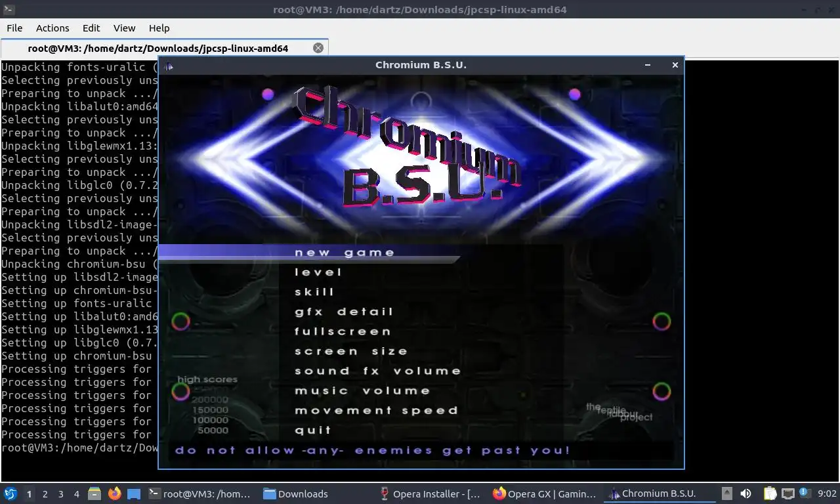840x504 pixels.
Task: Toggle the fullscreen menu option
Action: click(x=343, y=331)
